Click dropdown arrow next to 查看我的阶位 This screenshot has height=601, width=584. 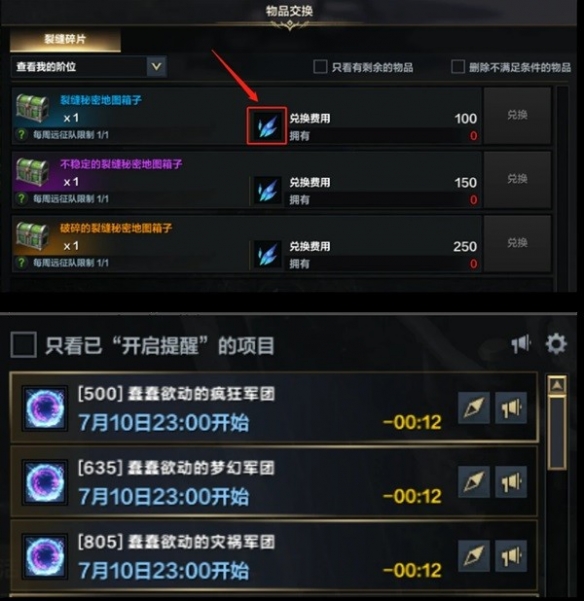pyautogui.click(x=156, y=67)
